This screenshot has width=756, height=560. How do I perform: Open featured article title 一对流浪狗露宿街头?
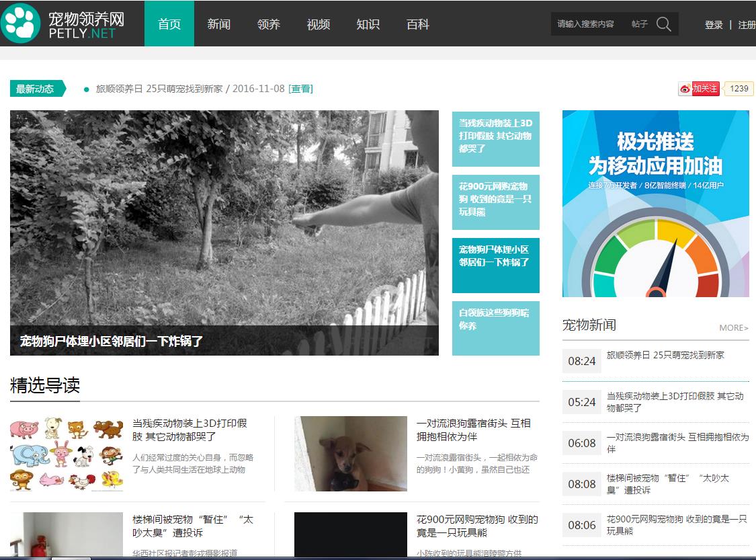474,430
